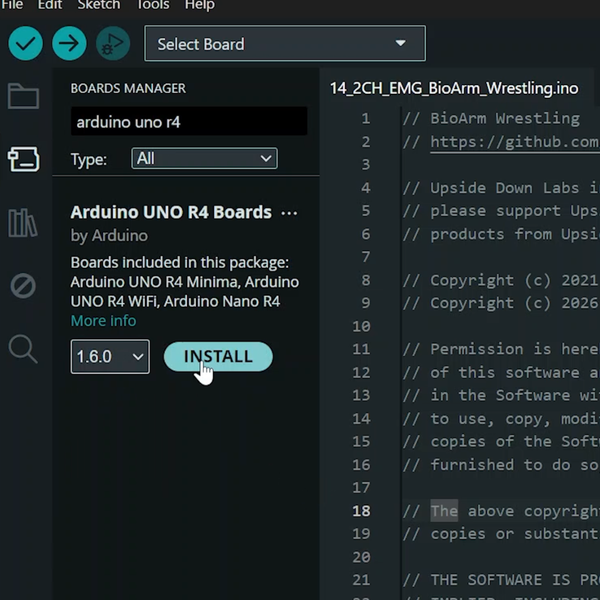The height and width of the screenshot is (600, 600).
Task: Click the 'furnished to do so' comment on line 16
Action: pyautogui.click(x=501, y=465)
